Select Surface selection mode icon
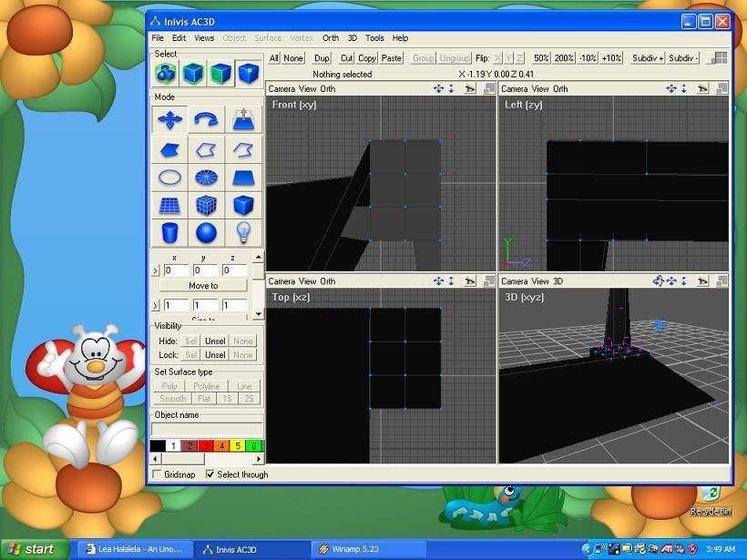 tap(220, 74)
